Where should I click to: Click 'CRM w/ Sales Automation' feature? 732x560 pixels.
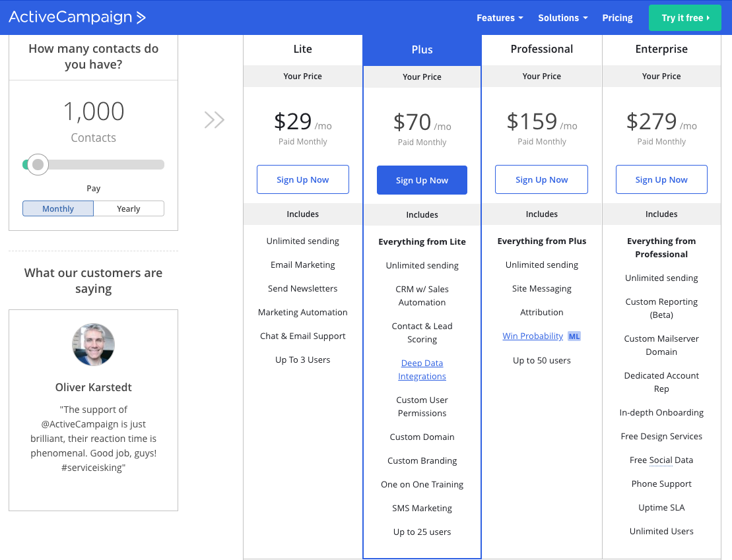pos(422,296)
